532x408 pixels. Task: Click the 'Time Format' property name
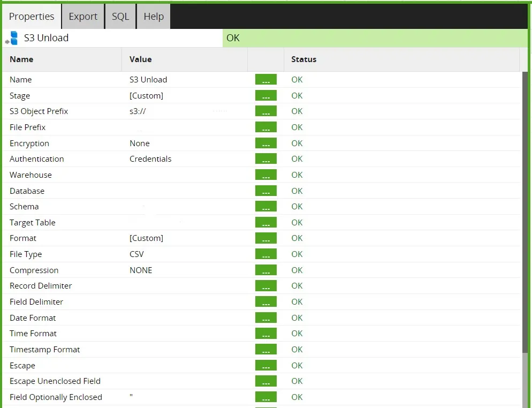[33, 334]
